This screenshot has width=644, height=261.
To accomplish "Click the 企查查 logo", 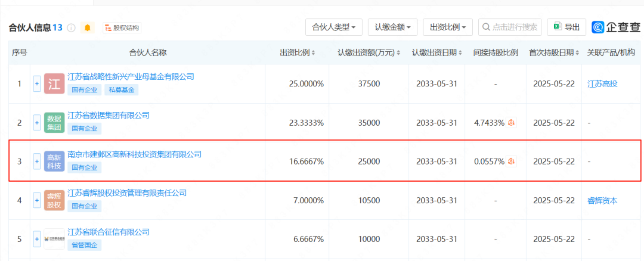I will point(617,27).
